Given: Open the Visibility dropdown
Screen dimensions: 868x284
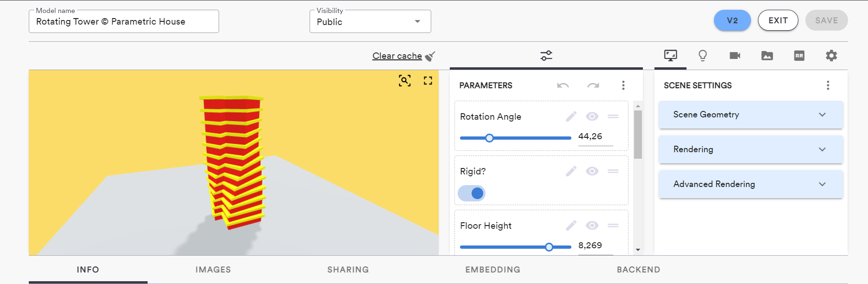Looking at the screenshot, I should click(x=370, y=22).
